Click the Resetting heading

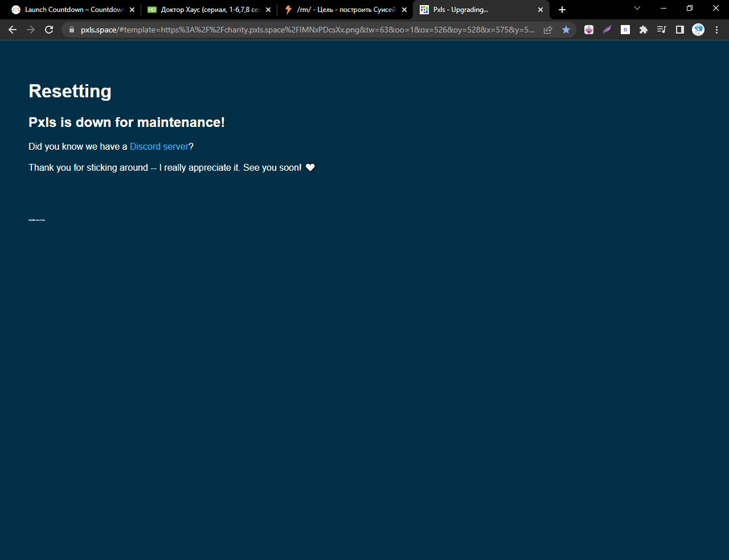[x=70, y=91]
